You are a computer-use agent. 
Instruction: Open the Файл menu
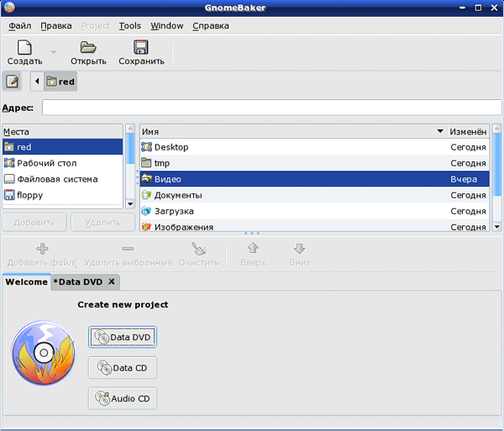point(20,26)
